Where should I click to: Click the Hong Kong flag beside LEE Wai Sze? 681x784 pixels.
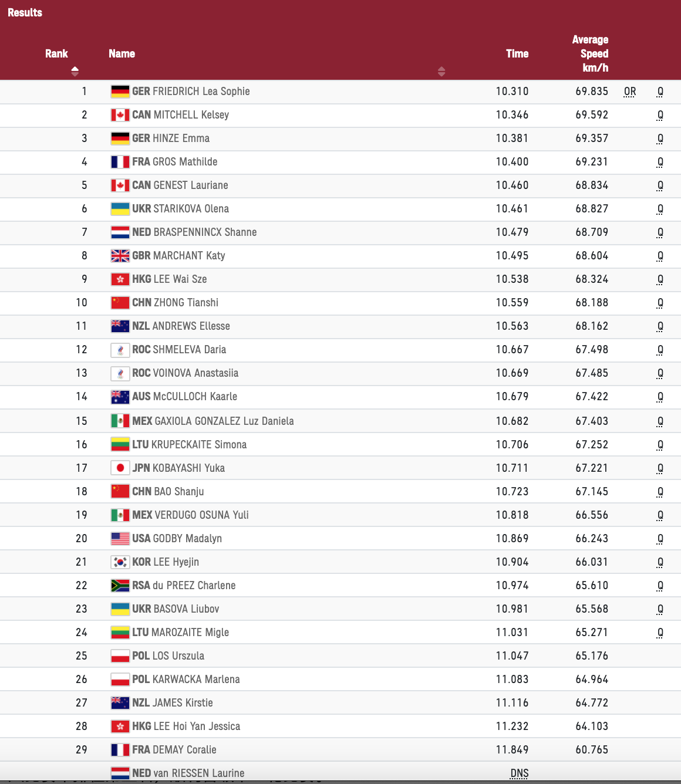(x=120, y=279)
